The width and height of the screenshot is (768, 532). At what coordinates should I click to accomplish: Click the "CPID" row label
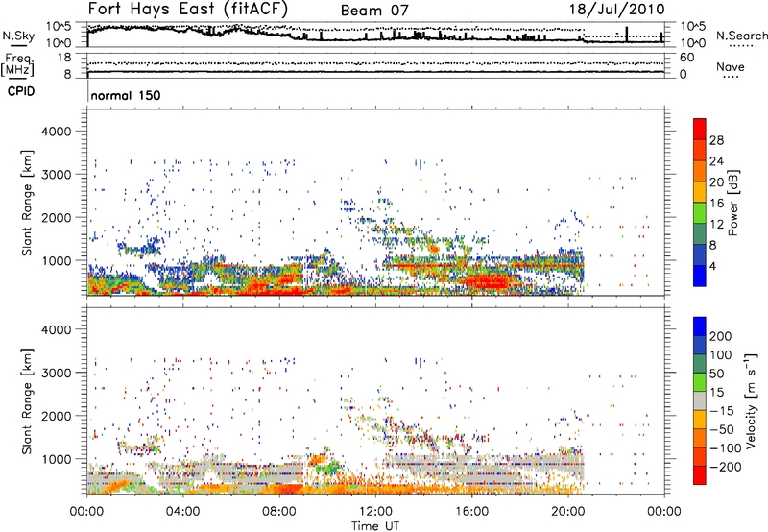tap(21, 91)
